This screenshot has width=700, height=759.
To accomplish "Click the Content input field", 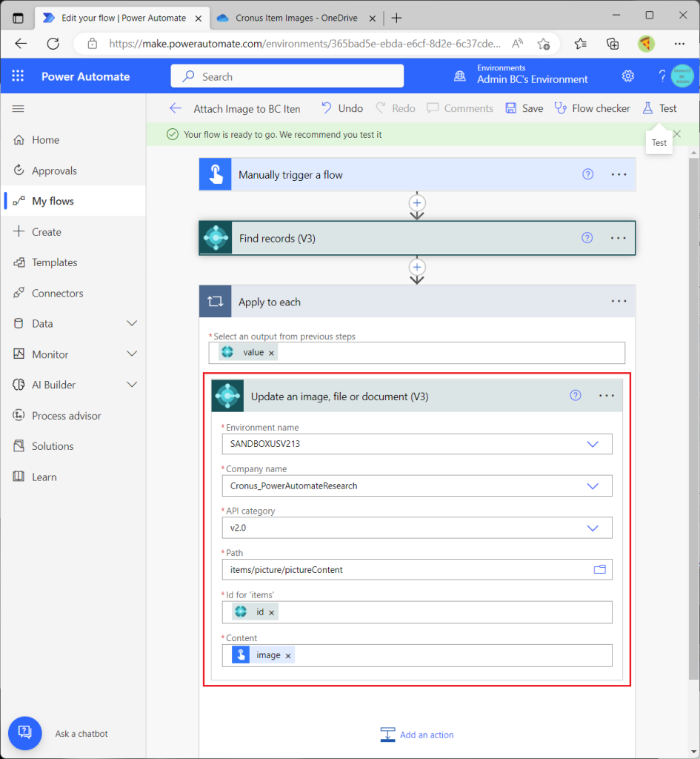I will [417, 655].
